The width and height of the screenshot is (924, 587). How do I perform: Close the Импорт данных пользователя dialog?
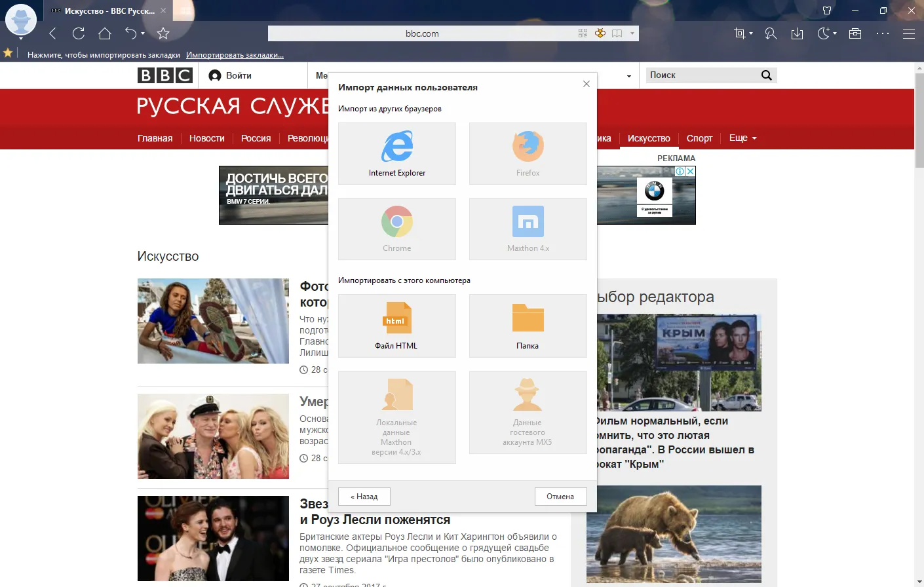coord(587,84)
